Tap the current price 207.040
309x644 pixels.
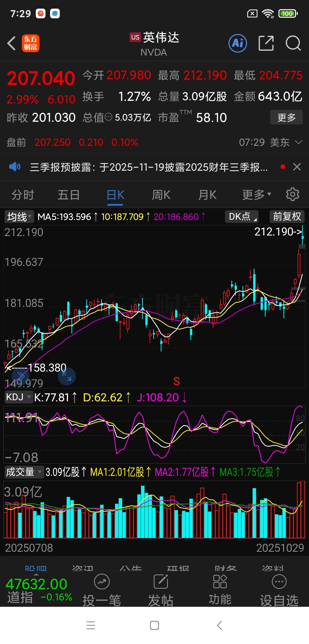[41, 78]
